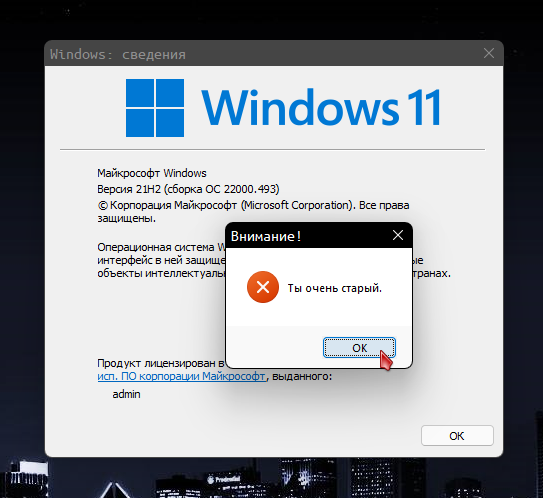Click the Windows: сведения title text

pos(118,54)
